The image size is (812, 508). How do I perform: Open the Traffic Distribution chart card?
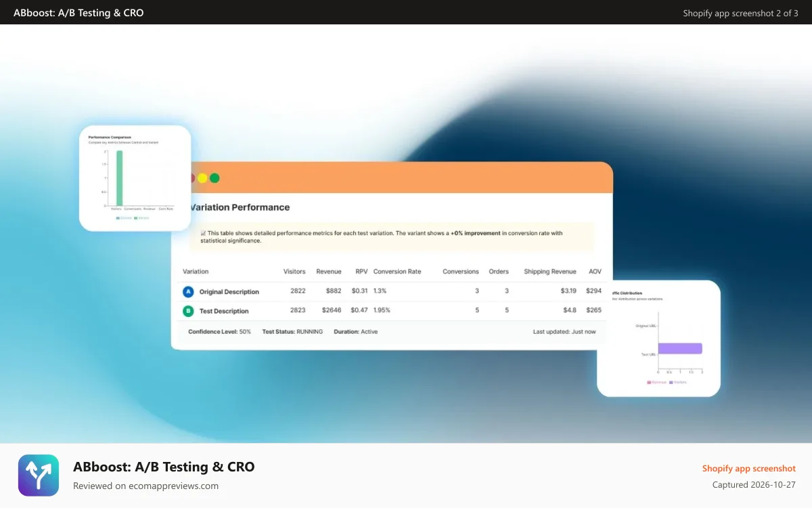tap(658, 338)
